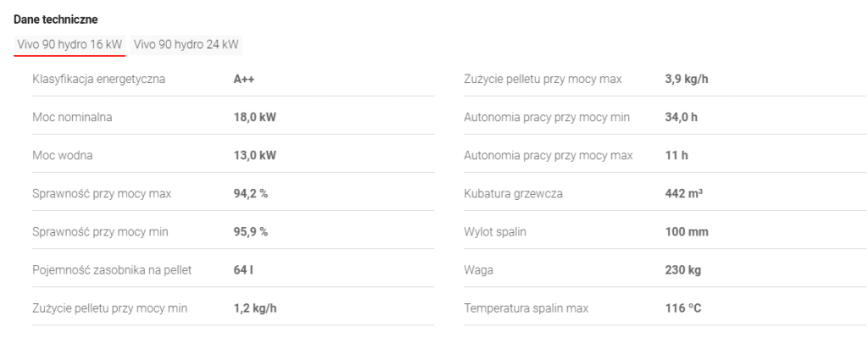Select the 18,0 kW nominal power value

click(254, 117)
